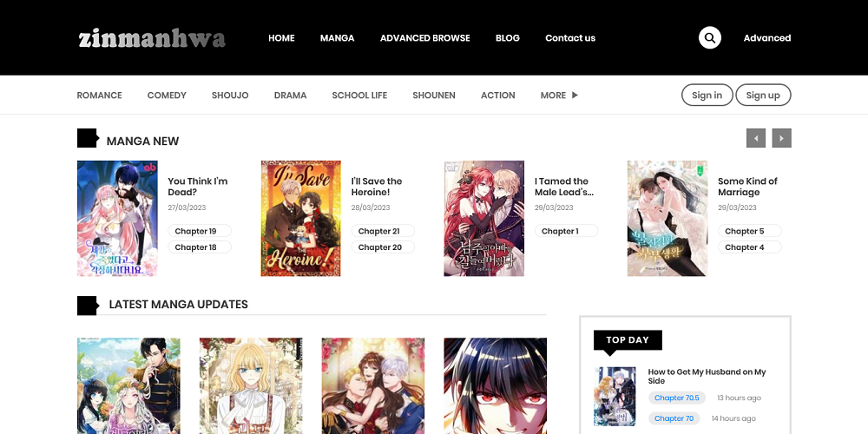
Task: Open You Think I'm Dead? cover
Action: point(117,218)
